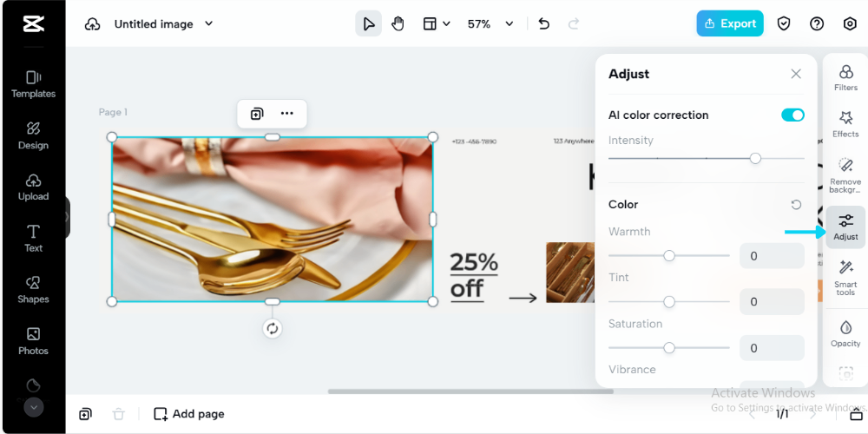868x434 pixels.
Task: Open the Templates panel
Action: coord(33,85)
